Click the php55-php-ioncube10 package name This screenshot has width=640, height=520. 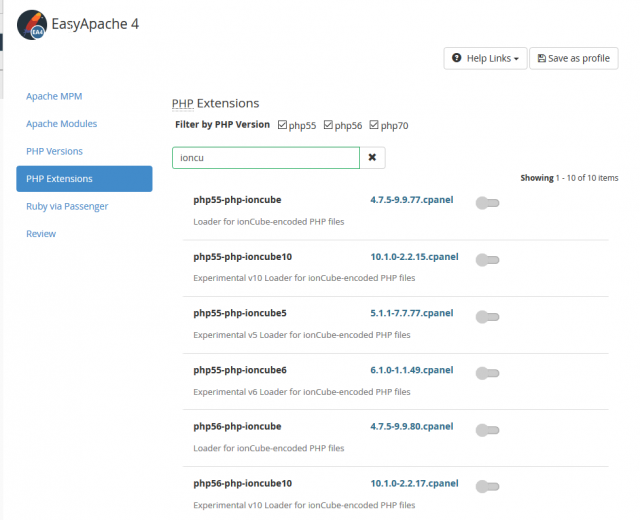[x=242, y=257]
